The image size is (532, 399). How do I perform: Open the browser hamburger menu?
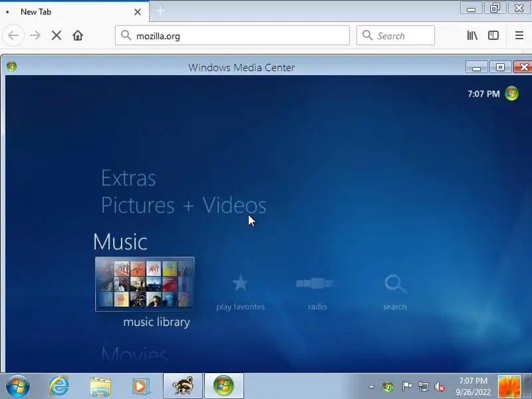(x=519, y=35)
